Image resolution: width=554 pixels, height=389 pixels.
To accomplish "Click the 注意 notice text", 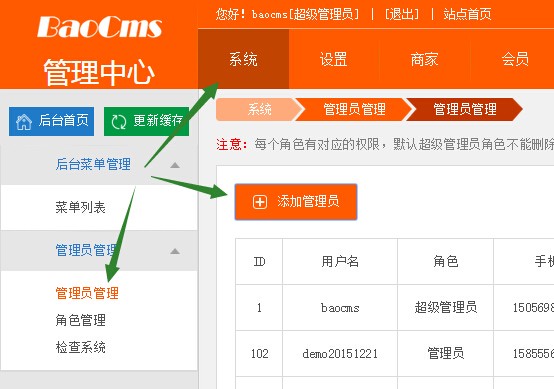I will point(232,145).
